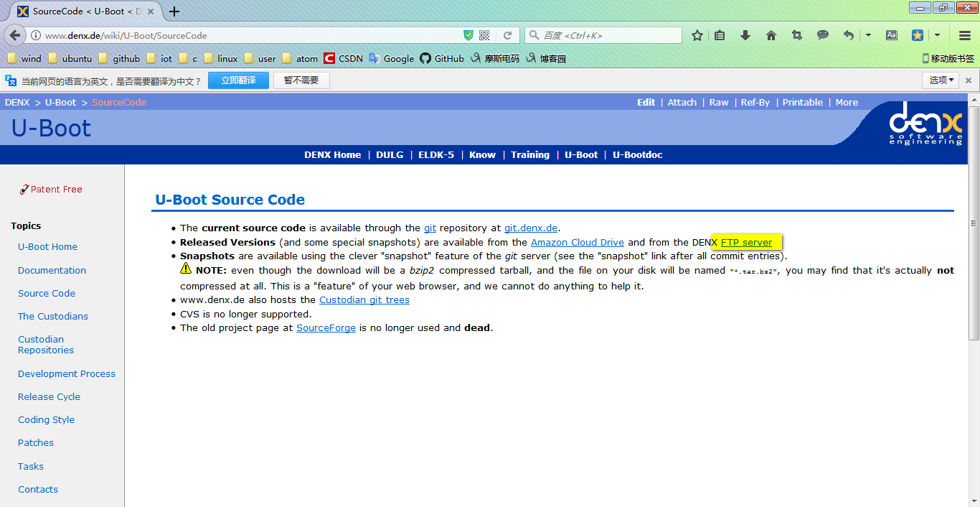This screenshot has height=507, width=980.
Task: Open a new tab with plus button
Action: coord(174,11)
